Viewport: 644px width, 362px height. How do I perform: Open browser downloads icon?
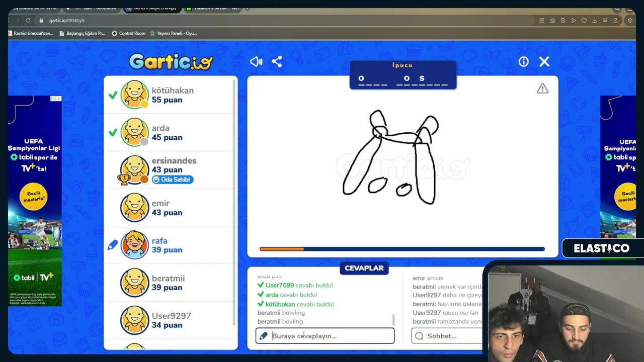(595, 21)
